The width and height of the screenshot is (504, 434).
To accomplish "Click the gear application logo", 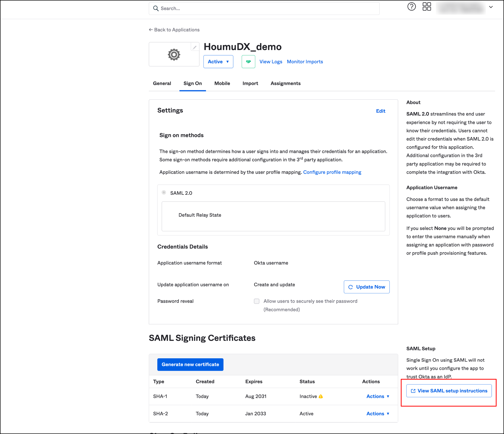I will 174,55.
